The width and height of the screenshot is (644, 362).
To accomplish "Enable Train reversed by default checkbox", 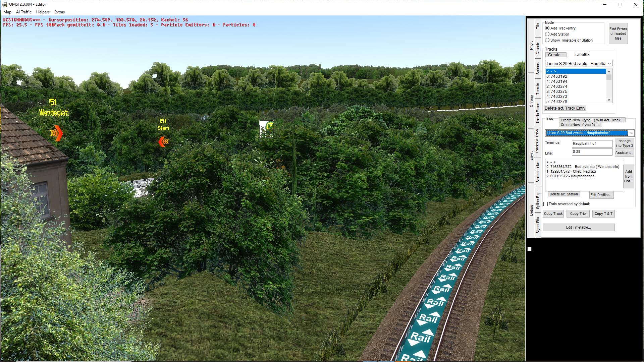I will point(546,204).
